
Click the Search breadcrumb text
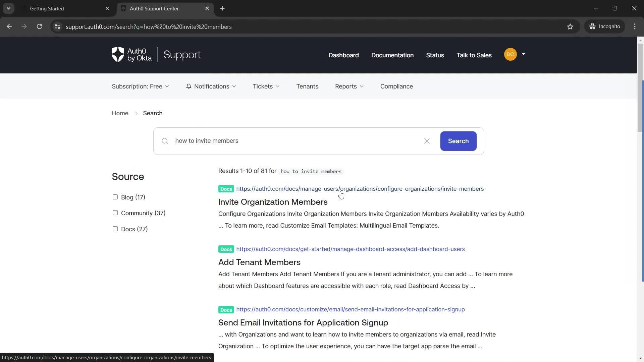[x=153, y=113]
